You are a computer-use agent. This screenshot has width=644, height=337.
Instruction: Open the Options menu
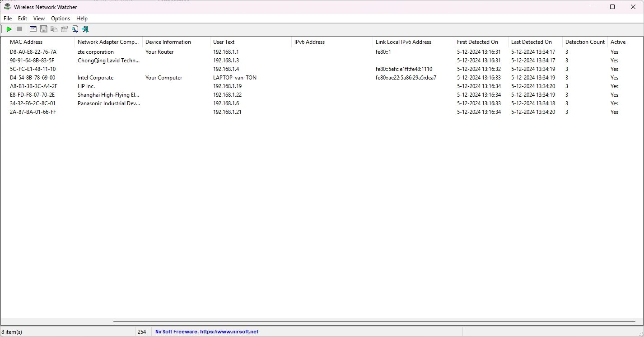(61, 19)
